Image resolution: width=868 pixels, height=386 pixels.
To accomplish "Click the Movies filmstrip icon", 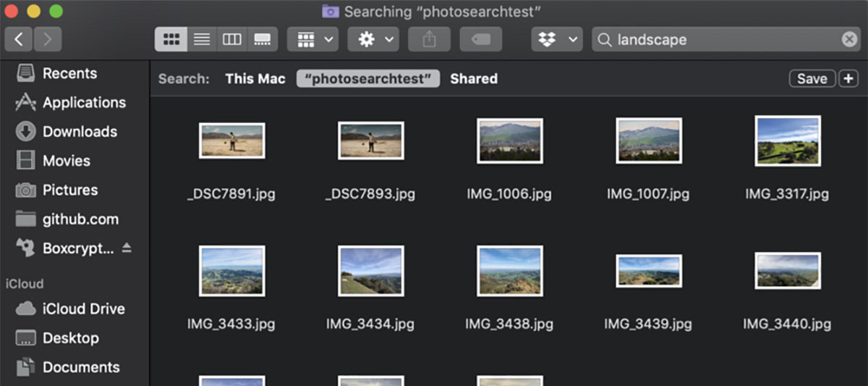I will pos(25,160).
